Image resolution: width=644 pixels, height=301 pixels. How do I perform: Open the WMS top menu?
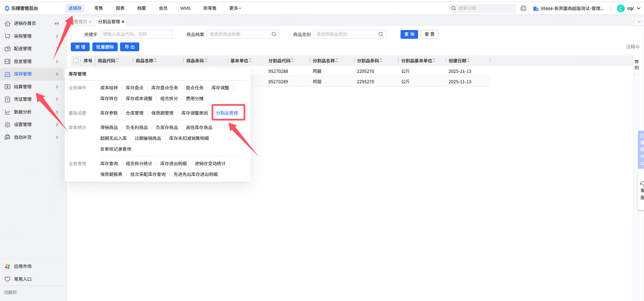[185, 8]
